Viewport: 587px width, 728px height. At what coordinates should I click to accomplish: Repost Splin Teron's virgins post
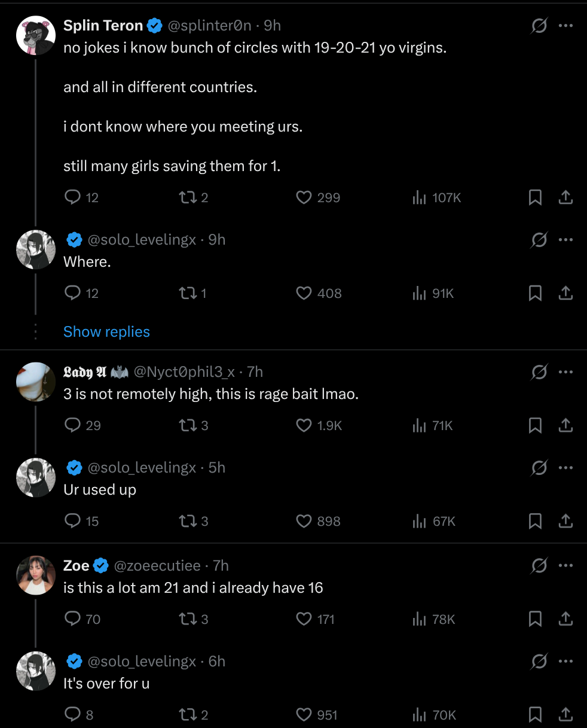(x=186, y=197)
